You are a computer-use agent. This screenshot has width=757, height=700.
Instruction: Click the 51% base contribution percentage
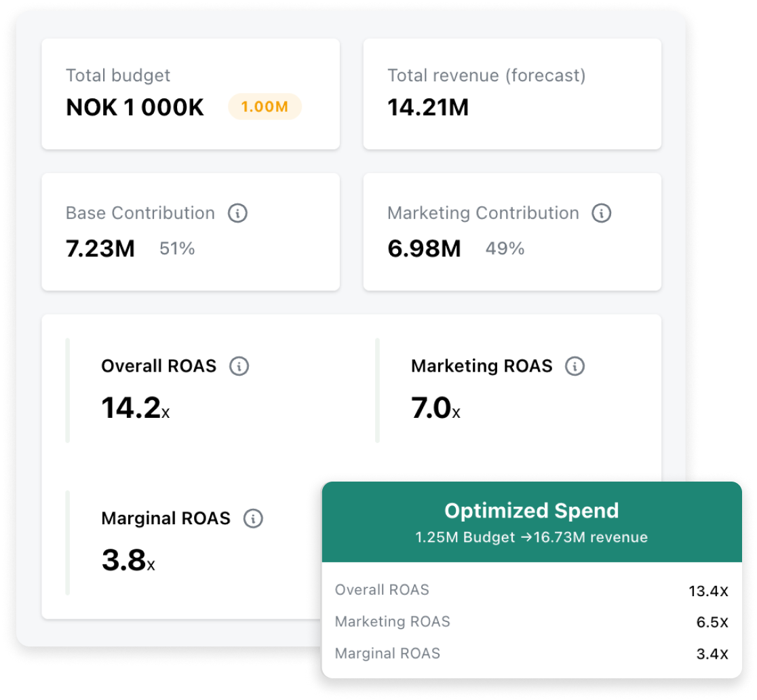177,249
